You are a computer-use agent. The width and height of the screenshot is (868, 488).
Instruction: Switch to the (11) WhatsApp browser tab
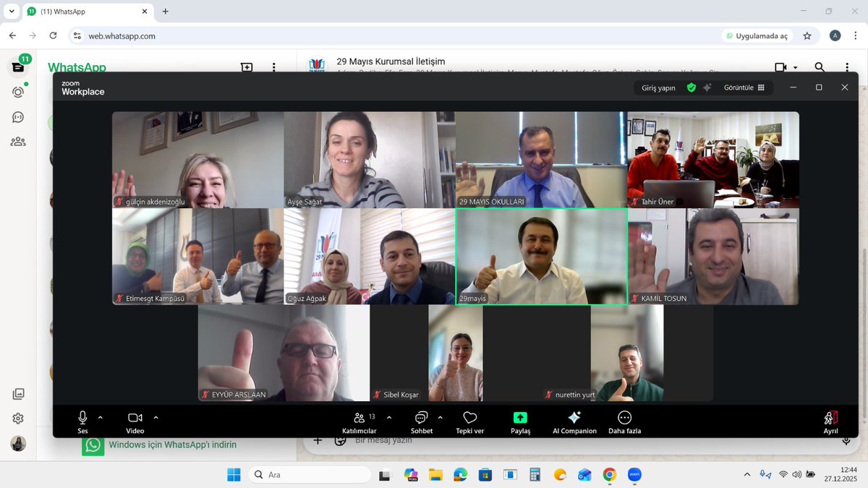[88, 12]
